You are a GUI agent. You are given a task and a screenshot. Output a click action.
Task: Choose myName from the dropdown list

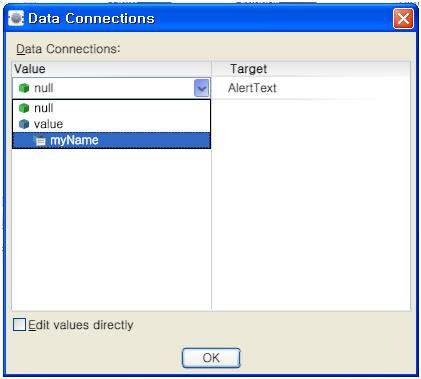pos(111,140)
